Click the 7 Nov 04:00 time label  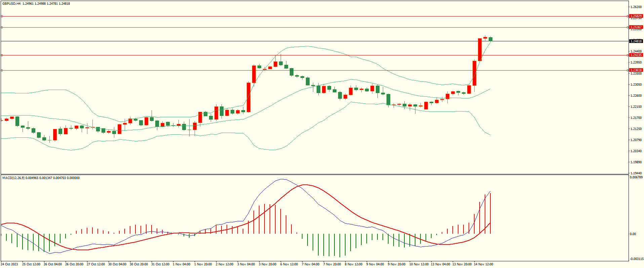[x=311, y=264]
